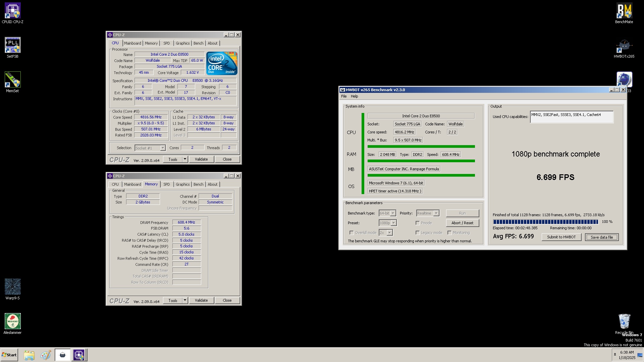Viewport: 644px width, 362px height.
Task: Click the FSB:DRAM 5:6 value
Action: point(186,228)
